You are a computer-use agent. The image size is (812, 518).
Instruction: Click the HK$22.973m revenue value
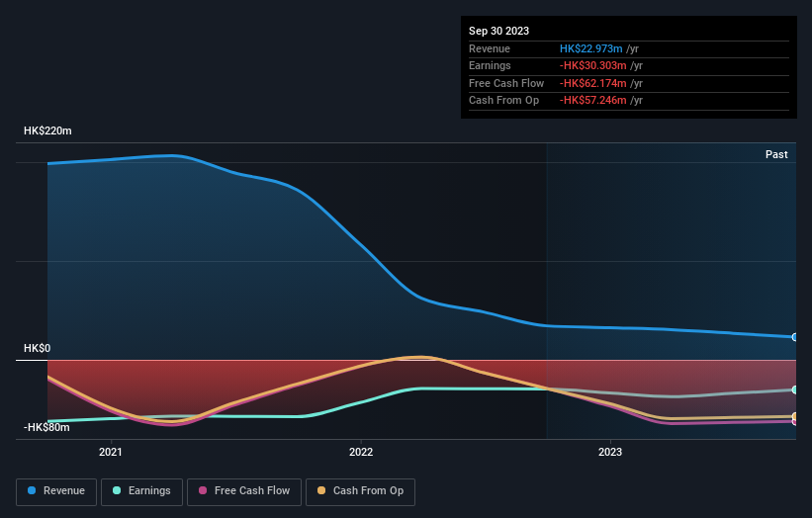coord(590,48)
